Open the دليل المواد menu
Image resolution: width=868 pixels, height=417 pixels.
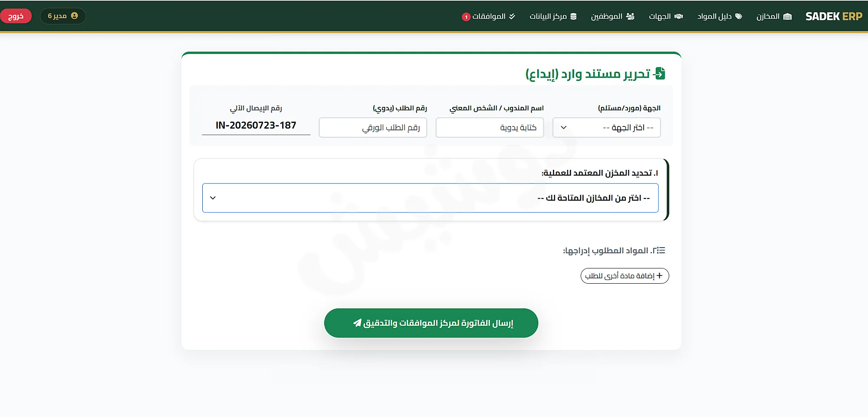click(720, 17)
